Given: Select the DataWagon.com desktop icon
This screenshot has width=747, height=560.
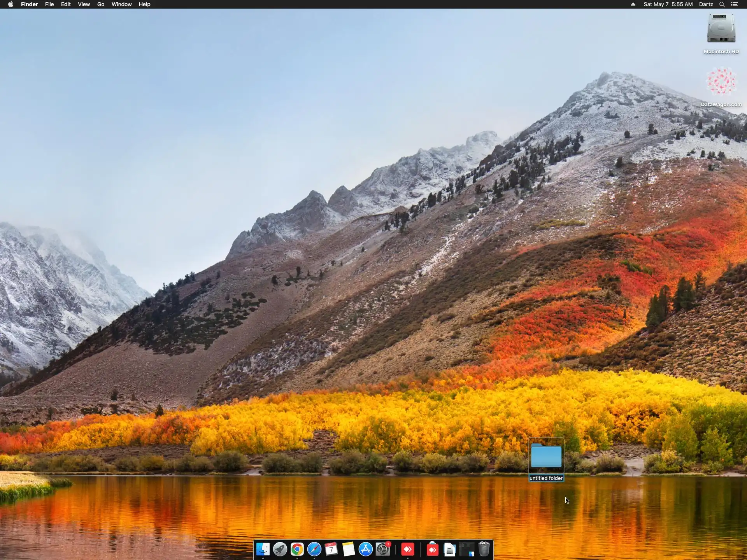Looking at the screenshot, I should tap(721, 82).
